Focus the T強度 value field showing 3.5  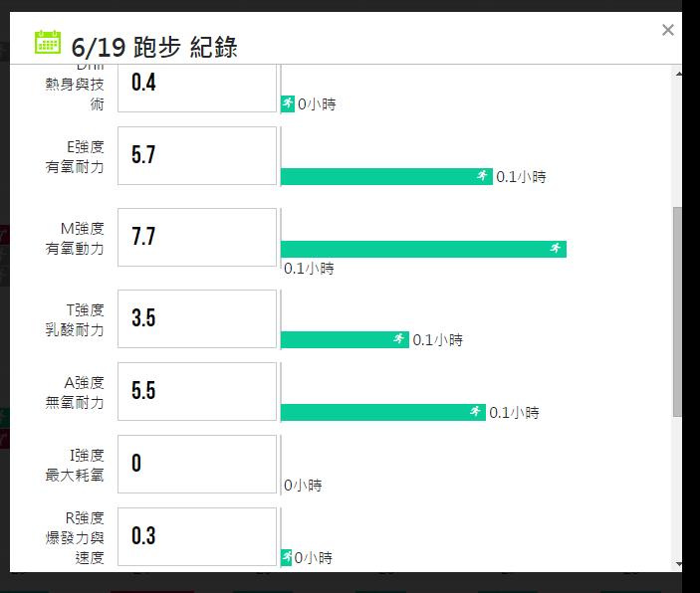pos(197,318)
